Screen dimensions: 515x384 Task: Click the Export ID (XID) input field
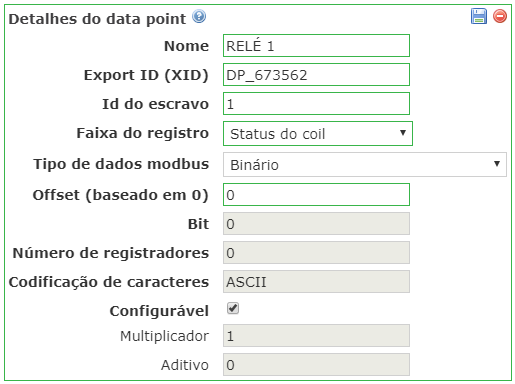[316, 75]
